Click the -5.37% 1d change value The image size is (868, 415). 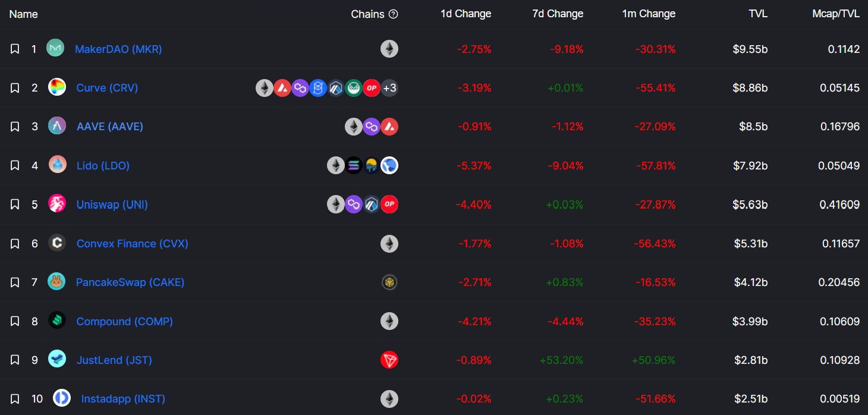point(473,165)
